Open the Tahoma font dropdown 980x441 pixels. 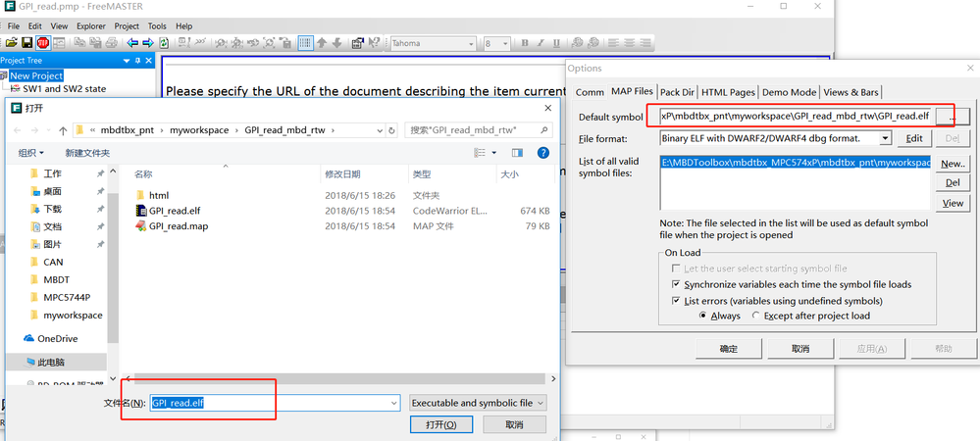click(x=471, y=43)
